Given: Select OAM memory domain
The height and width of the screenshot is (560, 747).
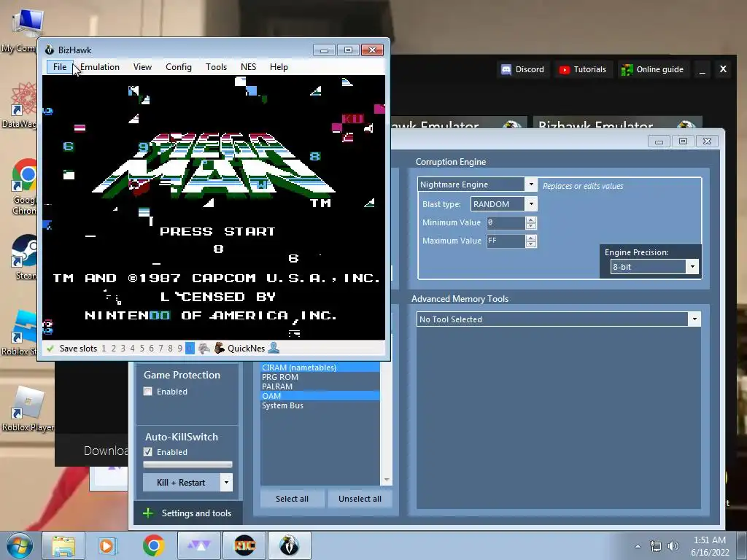Looking at the screenshot, I should 320,396.
